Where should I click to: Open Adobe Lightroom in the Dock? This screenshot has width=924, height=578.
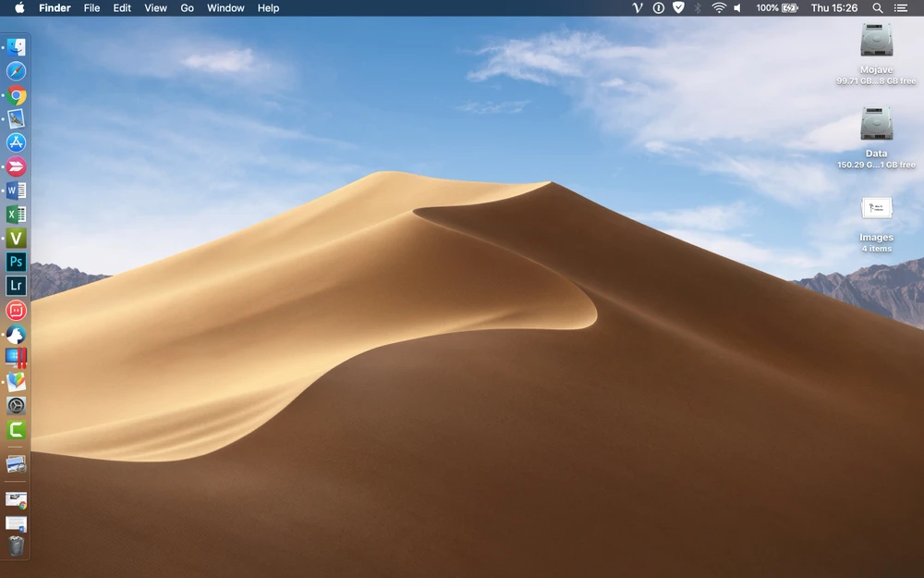pyautogui.click(x=16, y=287)
